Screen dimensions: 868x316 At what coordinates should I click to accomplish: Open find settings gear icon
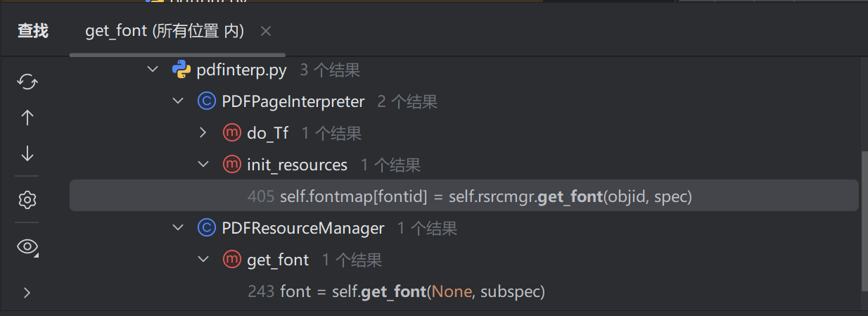[27, 200]
